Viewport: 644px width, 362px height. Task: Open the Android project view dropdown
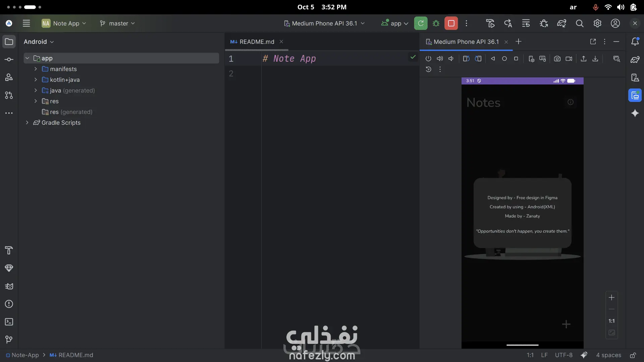(x=39, y=42)
